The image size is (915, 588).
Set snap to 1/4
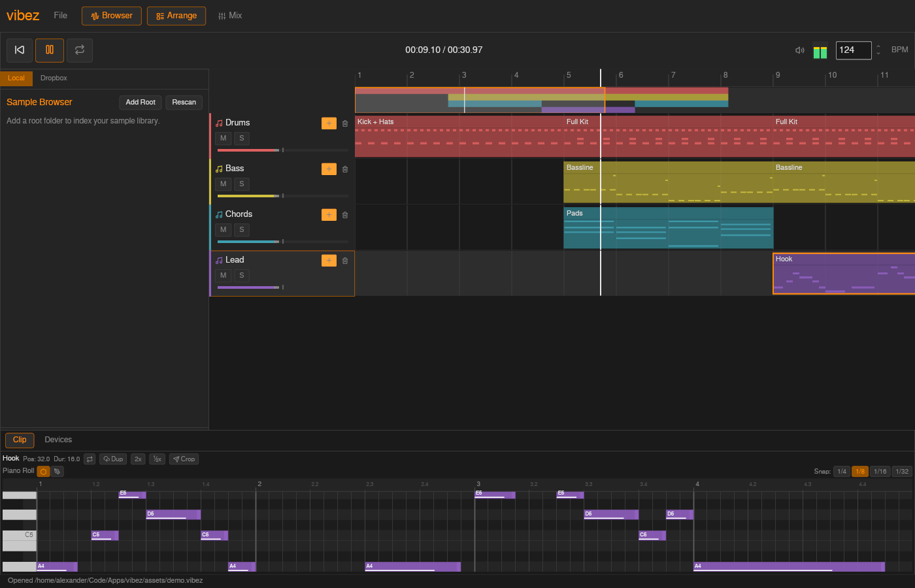point(842,472)
